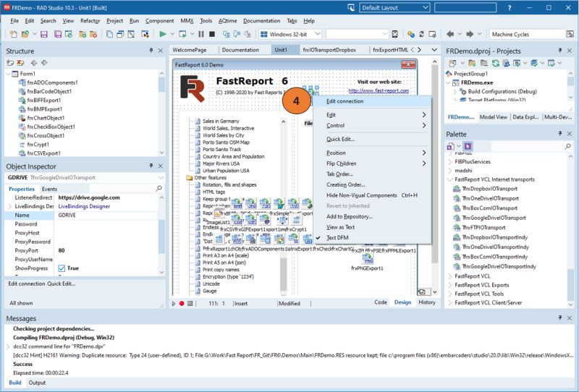Click the Edit connection link below Object Inspector
This screenshot has width=579, height=392.
[x=27, y=284]
